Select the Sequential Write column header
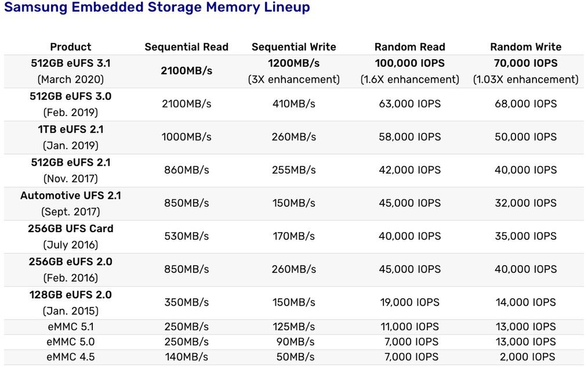Viewport: 588px width, 368px height. click(293, 47)
